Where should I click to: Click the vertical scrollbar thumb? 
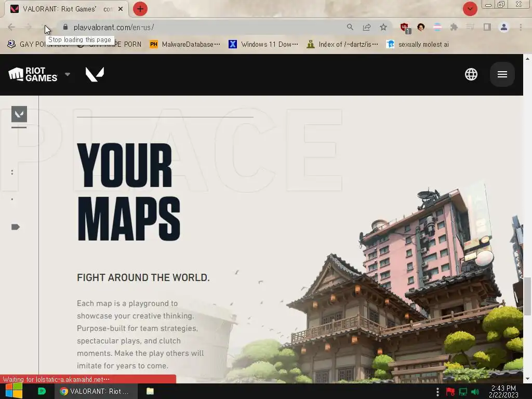(527, 296)
